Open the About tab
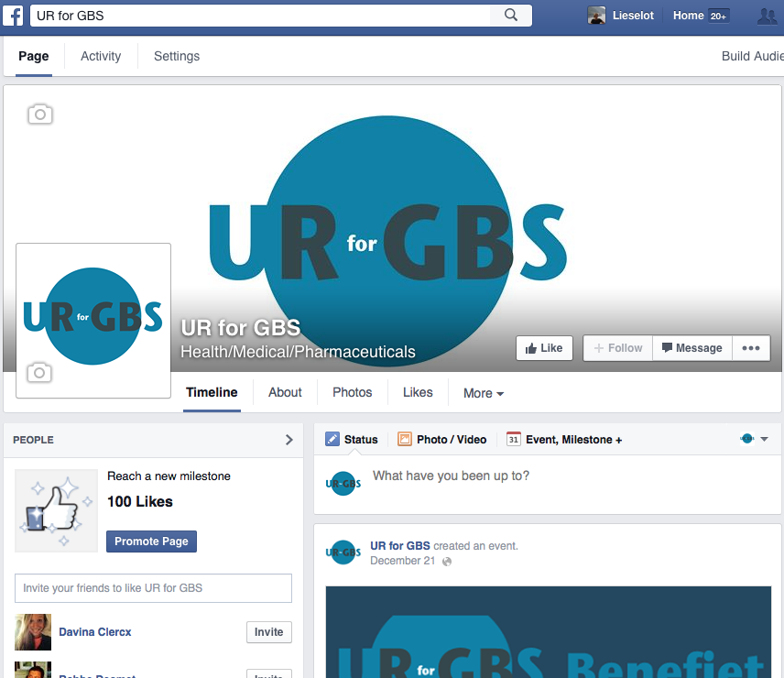Viewport: 784px width, 678px height. tap(285, 392)
